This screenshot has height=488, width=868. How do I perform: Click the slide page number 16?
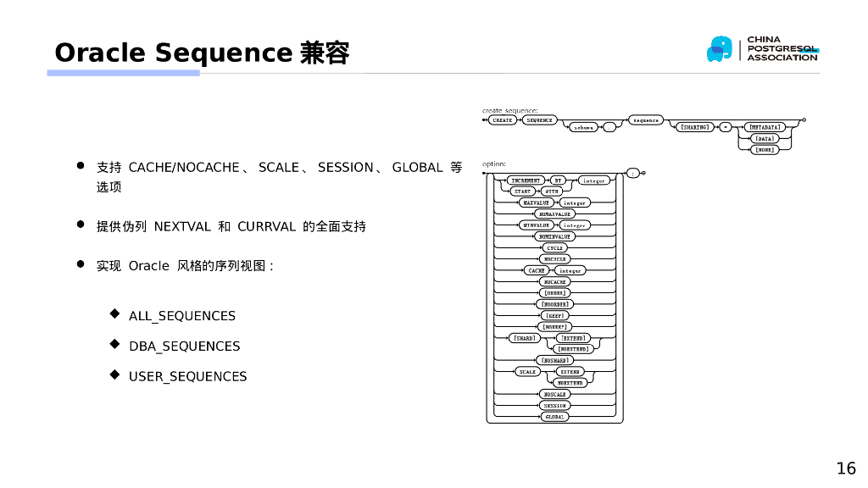click(x=846, y=468)
